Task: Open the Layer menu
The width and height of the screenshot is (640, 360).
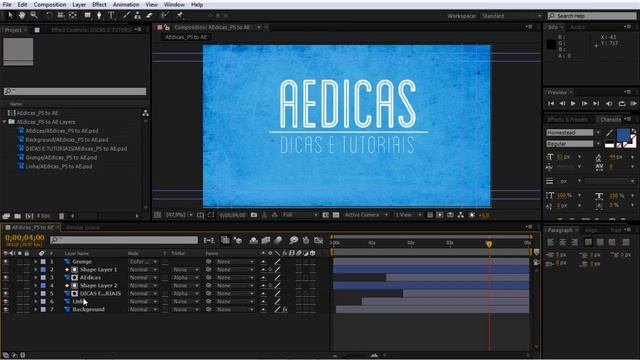Action: 79,5
